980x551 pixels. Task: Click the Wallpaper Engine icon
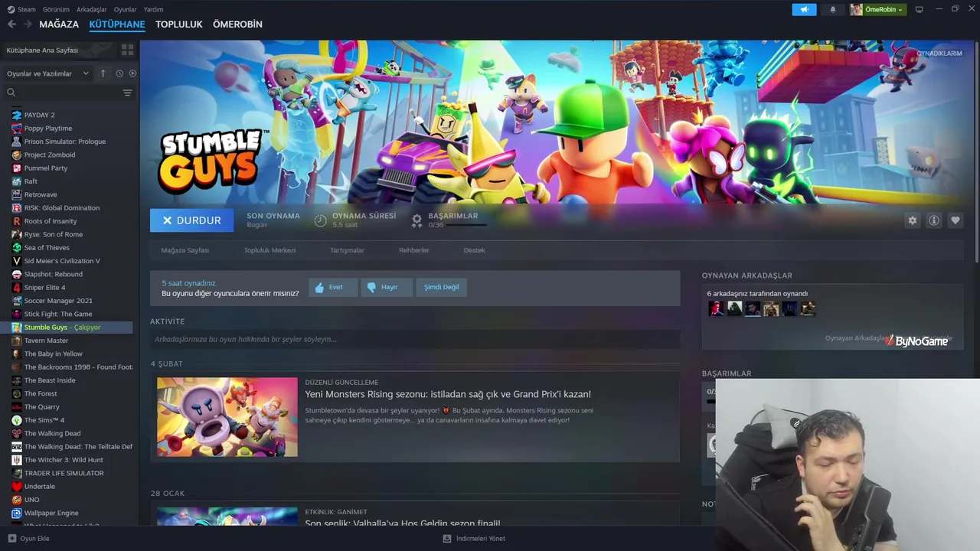point(17,514)
